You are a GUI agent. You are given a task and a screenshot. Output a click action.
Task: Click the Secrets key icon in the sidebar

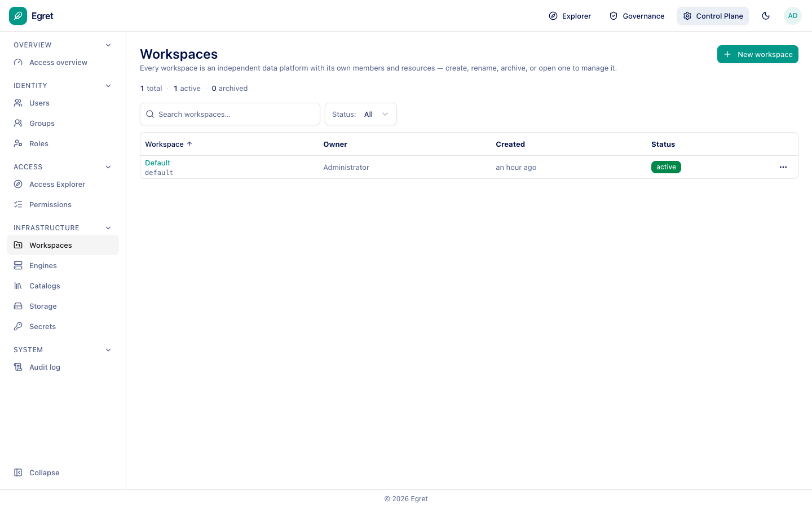coord(18,326)
